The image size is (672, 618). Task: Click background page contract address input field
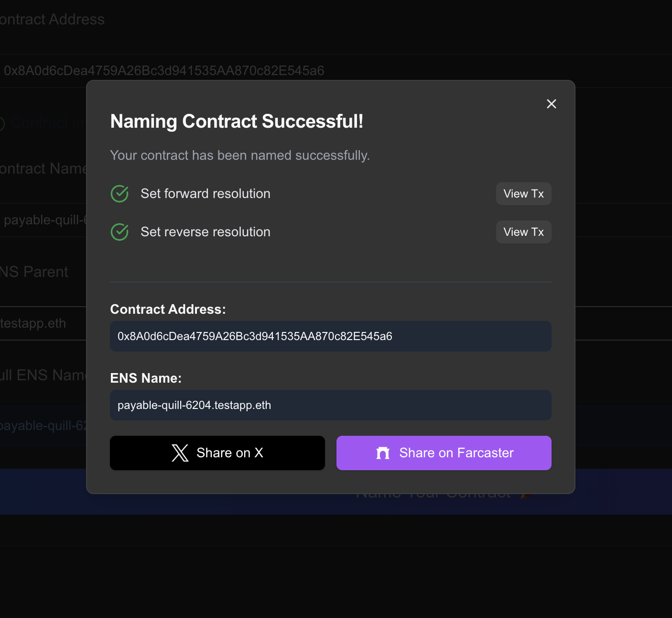click(x=336, y=71)
